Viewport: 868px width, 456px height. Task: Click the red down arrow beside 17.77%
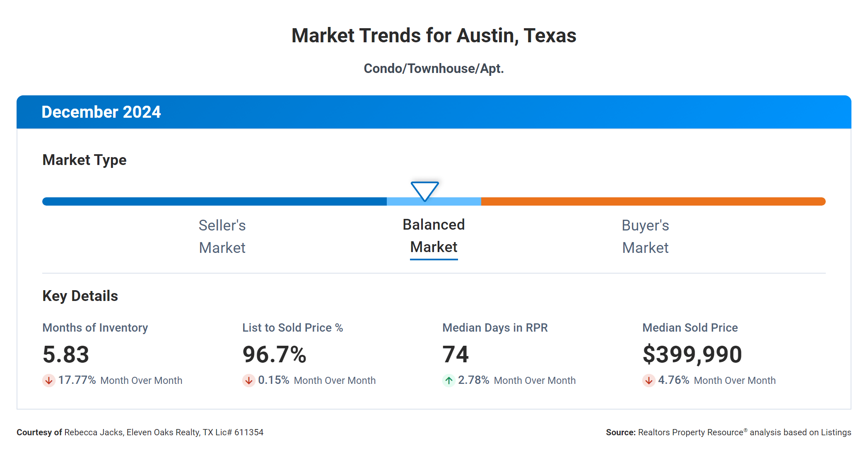[x=48, y=380]
